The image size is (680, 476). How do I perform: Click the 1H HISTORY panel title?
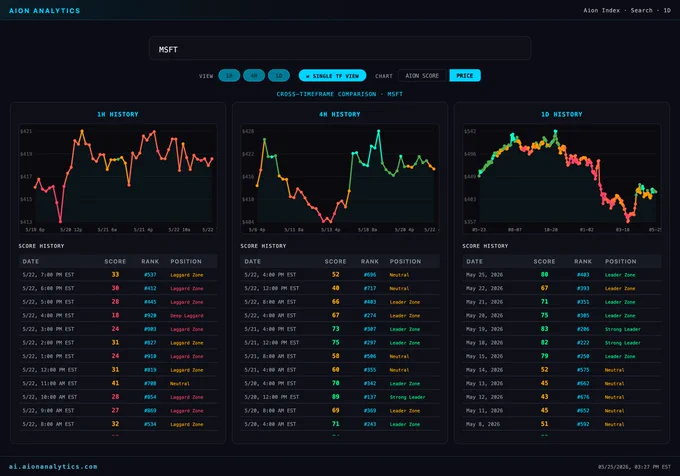click(x=118, y=114)
